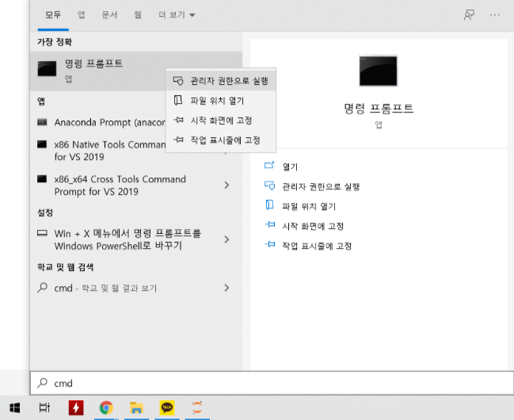Click 시작 화면에 고정 in preview pane
This screenshot has width=514, height=420.
313,226
